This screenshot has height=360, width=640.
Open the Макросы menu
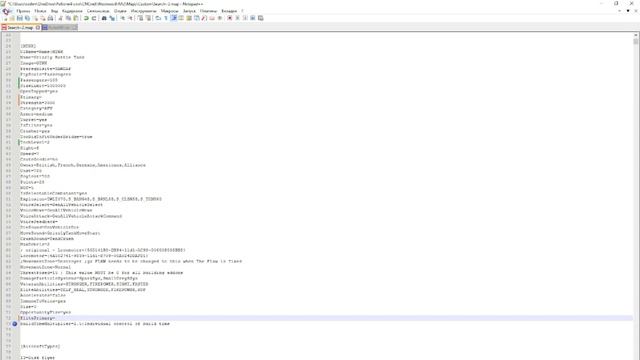[169, 11]
